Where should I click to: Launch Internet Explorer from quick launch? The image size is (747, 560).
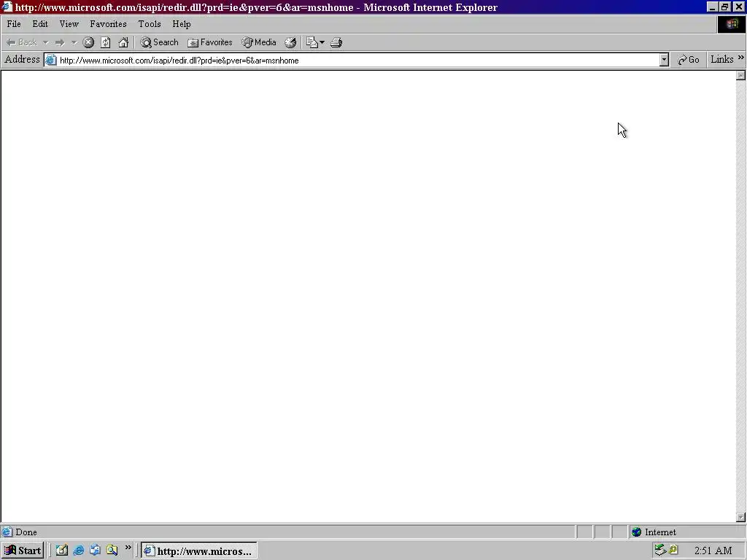79,551
